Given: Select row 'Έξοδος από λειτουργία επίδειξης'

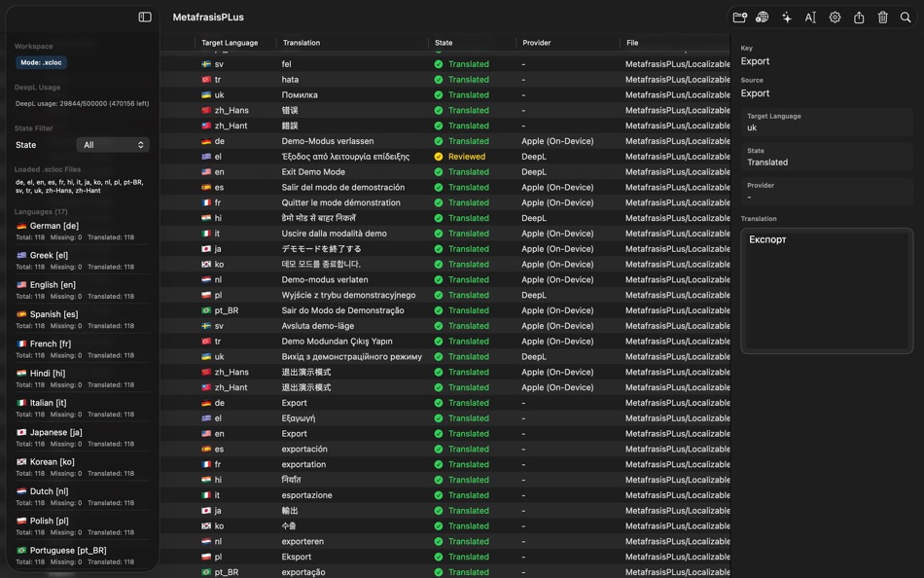Looking at the screenshot, I should pyautogui.click(x=444, y=157).
